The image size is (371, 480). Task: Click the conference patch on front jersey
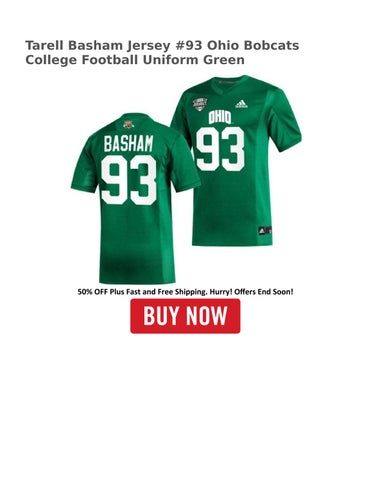[x=200, y=105]
